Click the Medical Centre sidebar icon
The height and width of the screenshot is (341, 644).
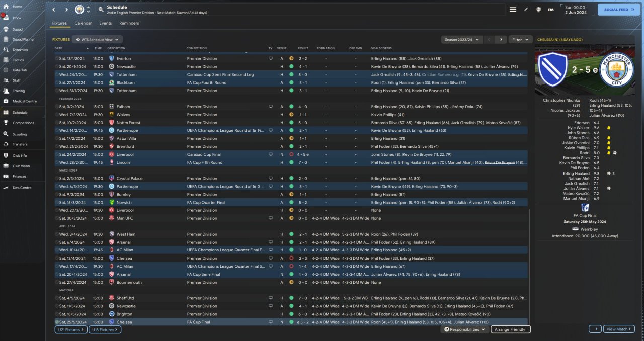pyautogui.click(x=7, y=101)
